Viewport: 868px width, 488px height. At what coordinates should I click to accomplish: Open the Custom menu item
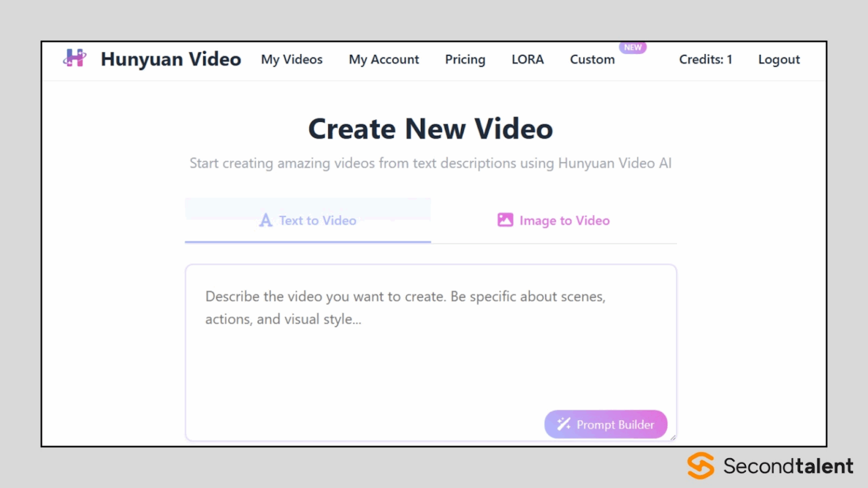click(x=592, y=59)
